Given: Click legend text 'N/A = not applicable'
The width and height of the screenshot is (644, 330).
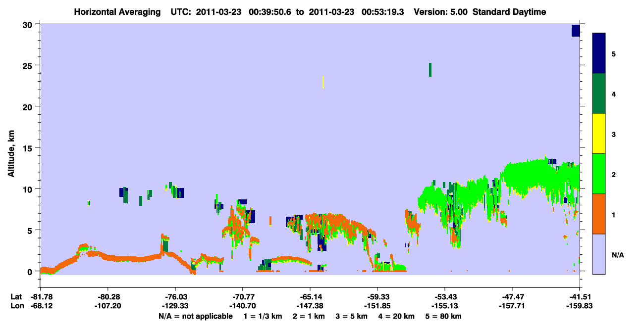Looking at the screenshot, I should [x=195, y=316].
